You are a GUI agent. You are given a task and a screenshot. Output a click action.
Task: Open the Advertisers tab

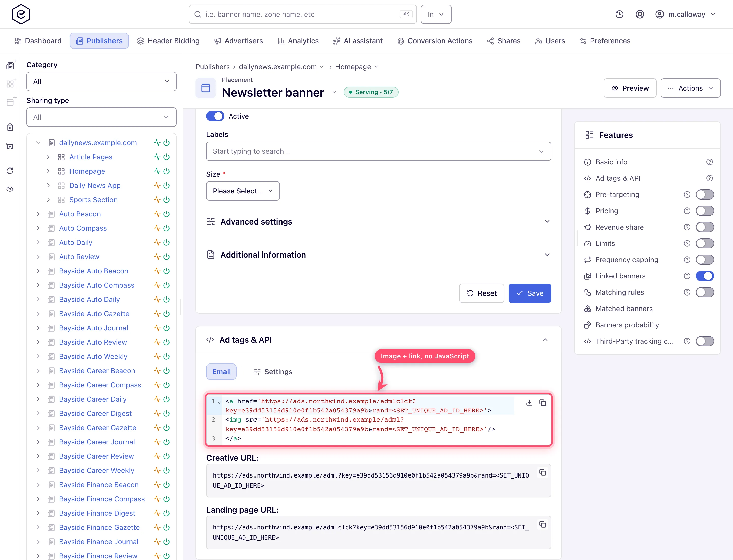click(x=238, y=41)
